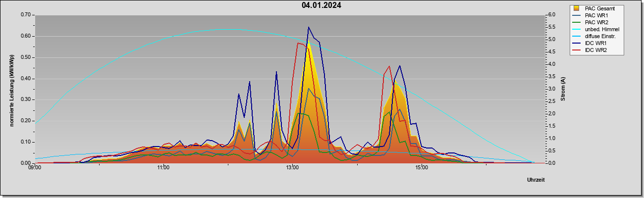The image size is (644, 198).
Task: Click the right axis value 1.0
Action: (x=553, y=139)
